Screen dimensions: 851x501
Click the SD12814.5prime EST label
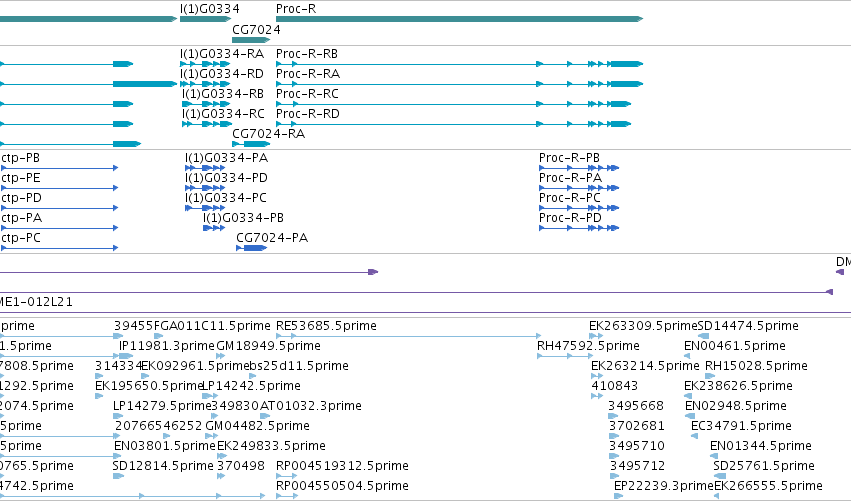[163, 466]
